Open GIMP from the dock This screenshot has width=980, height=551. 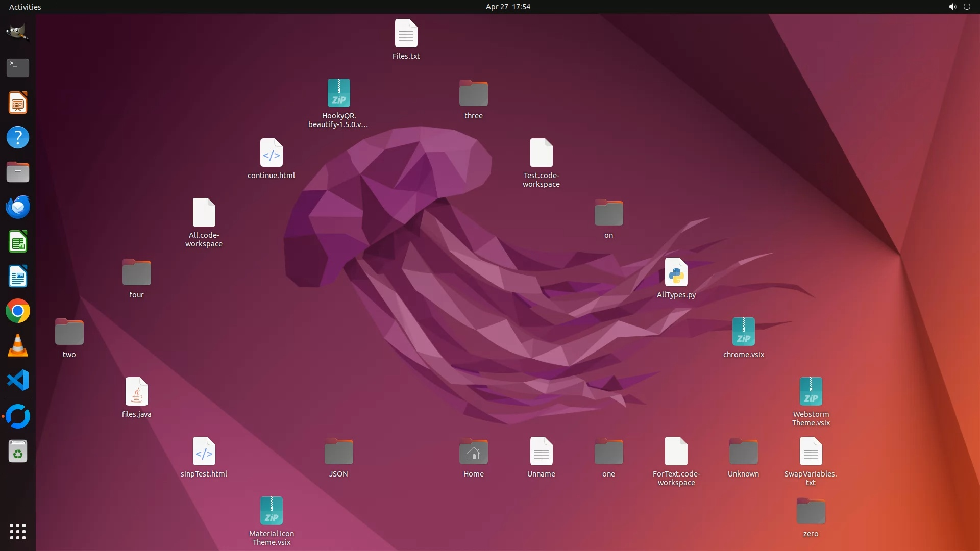coord(17,33)
